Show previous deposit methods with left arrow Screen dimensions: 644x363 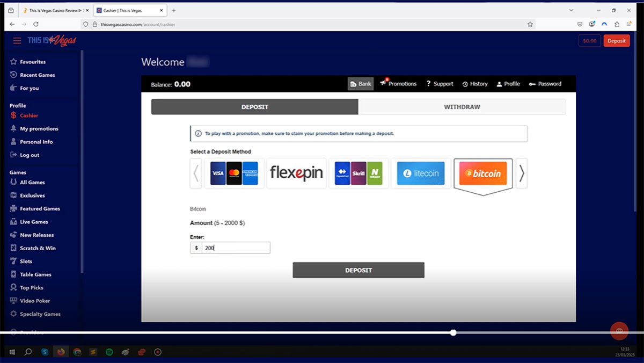pos(196,173)
